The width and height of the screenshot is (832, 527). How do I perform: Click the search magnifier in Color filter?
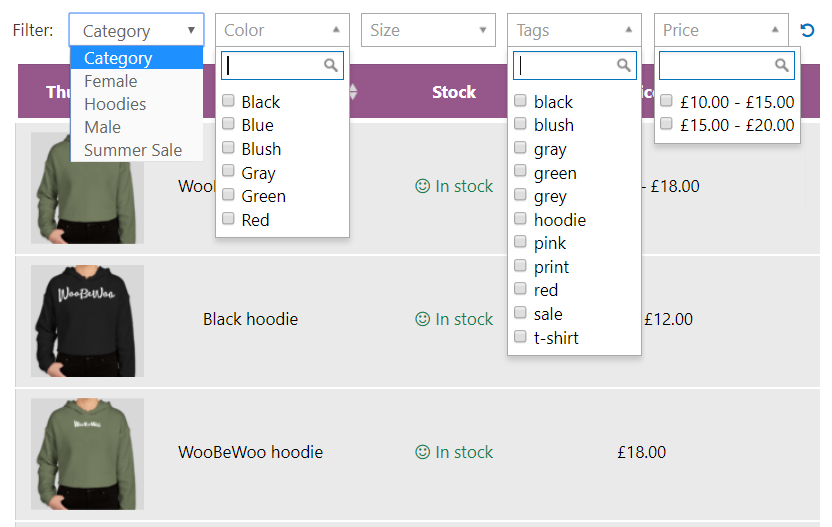point(331,65)
